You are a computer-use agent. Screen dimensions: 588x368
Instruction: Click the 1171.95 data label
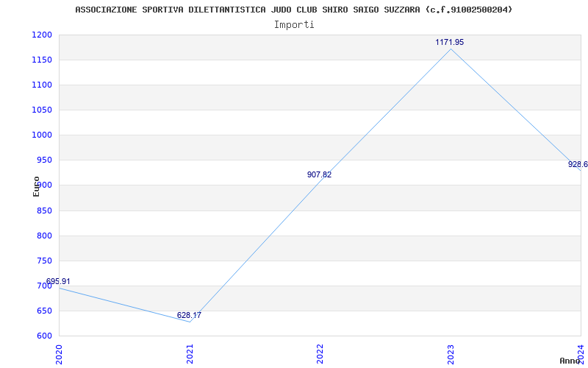click(449, 43)
